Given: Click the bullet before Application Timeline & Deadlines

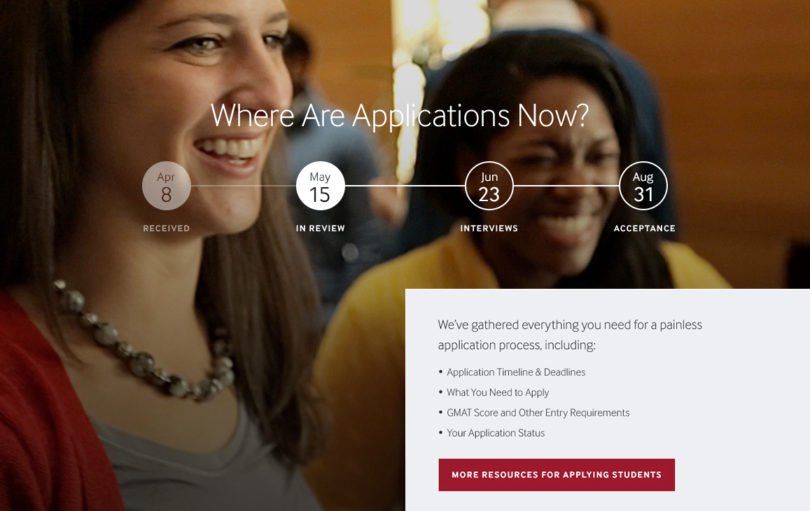Looking at the screenshot, I should pos(441,371).
